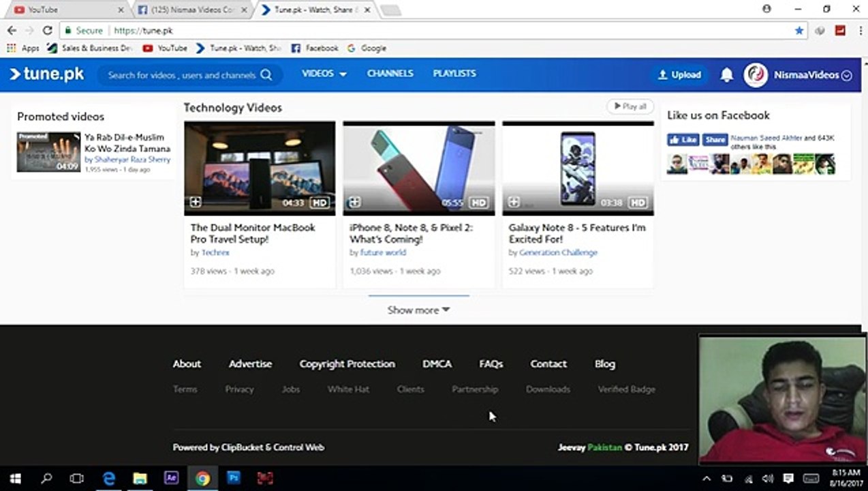
Task: Open Partnership footer link
Action: (475, 389)
